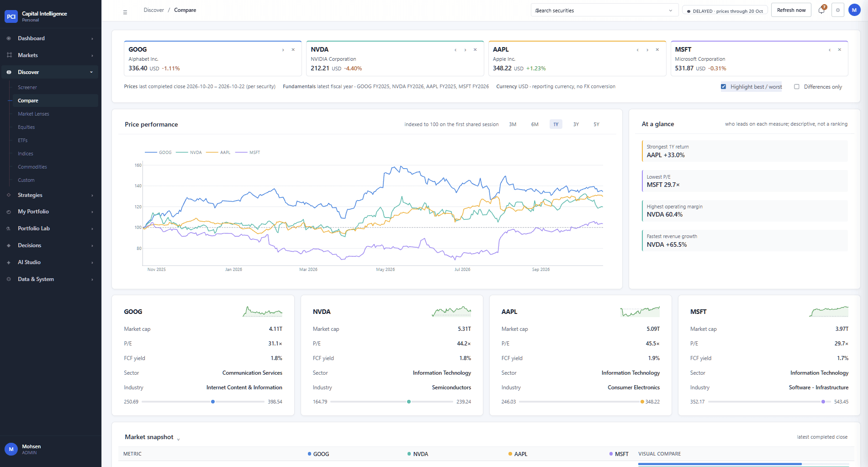Toggle MSFT series in chart legend
868x467 pixels.
[x=248, y=153]
